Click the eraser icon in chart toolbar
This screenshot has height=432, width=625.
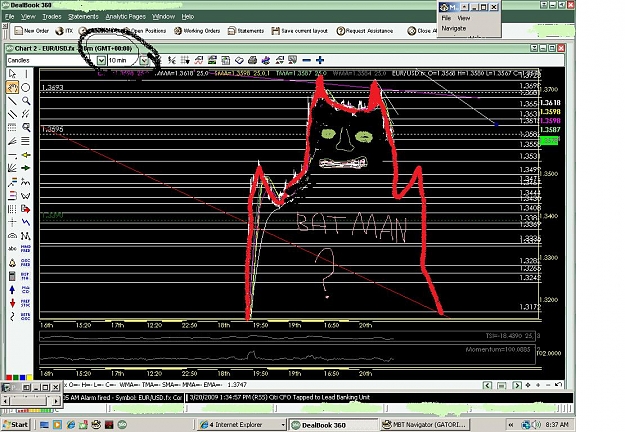coord(239,60)
